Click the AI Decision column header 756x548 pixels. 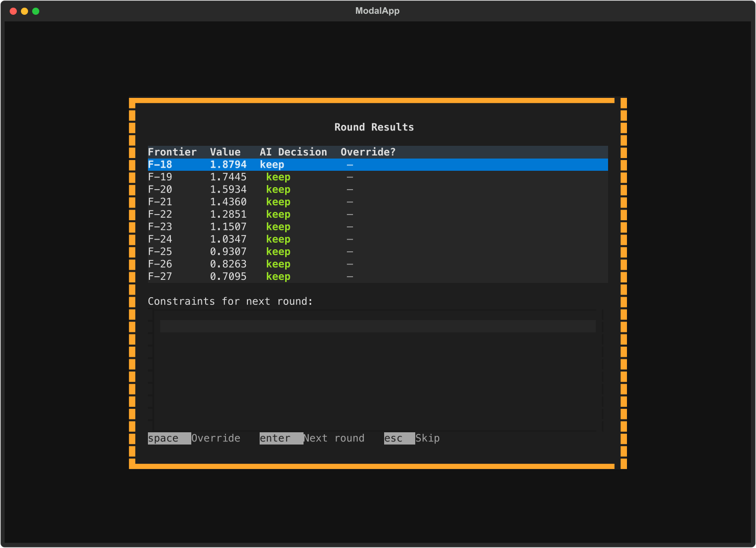(293, 152)
